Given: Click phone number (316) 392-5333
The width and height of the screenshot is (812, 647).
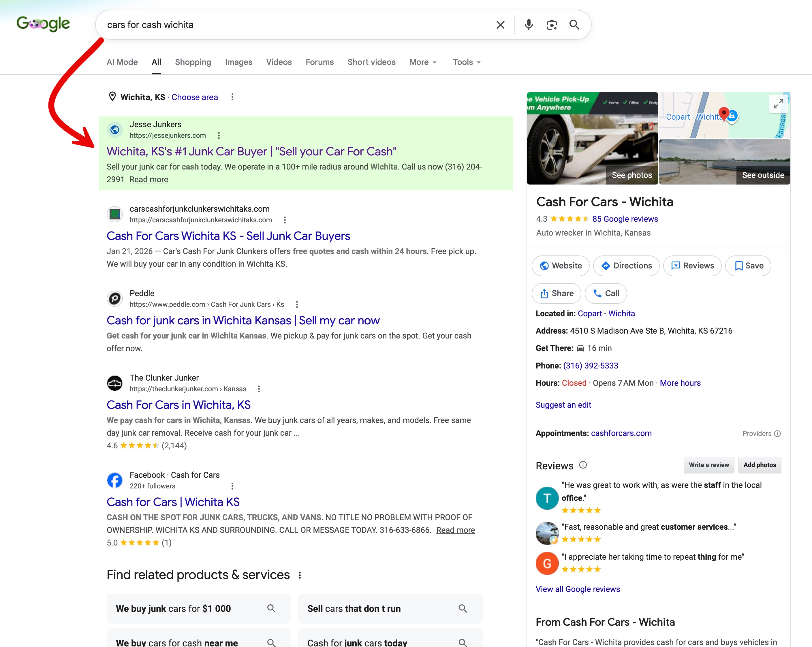Looking at the screenshot, I should (590, 366).
